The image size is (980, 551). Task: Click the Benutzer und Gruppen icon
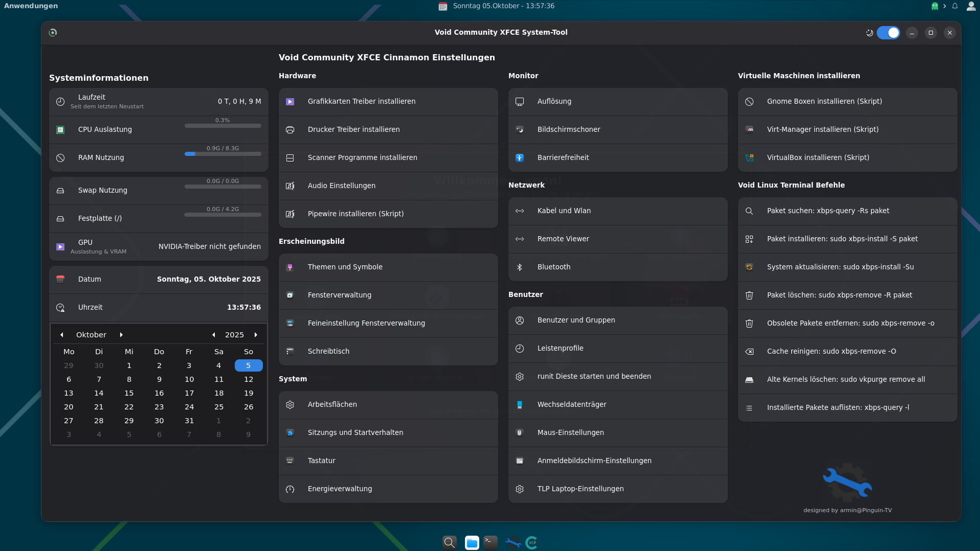click(x=520, y=320)
